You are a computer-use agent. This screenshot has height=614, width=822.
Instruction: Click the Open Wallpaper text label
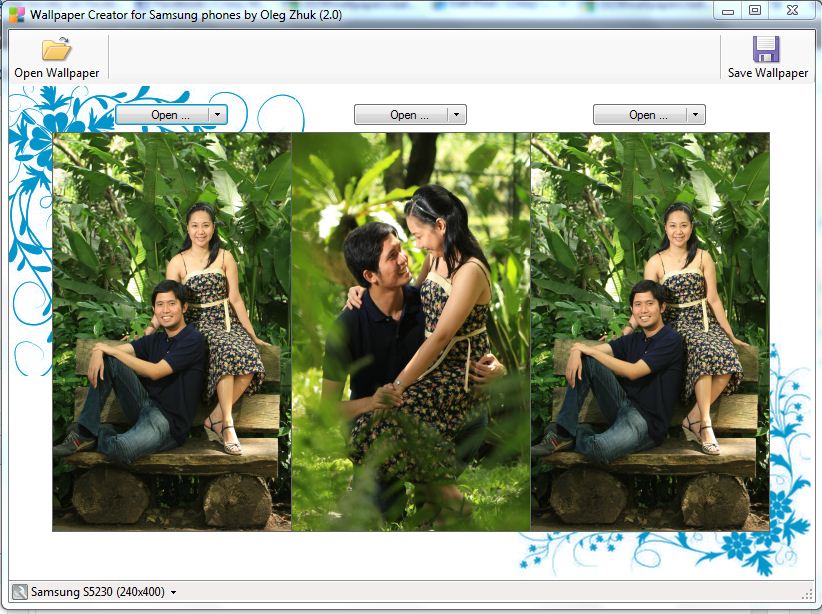[57, 73]
